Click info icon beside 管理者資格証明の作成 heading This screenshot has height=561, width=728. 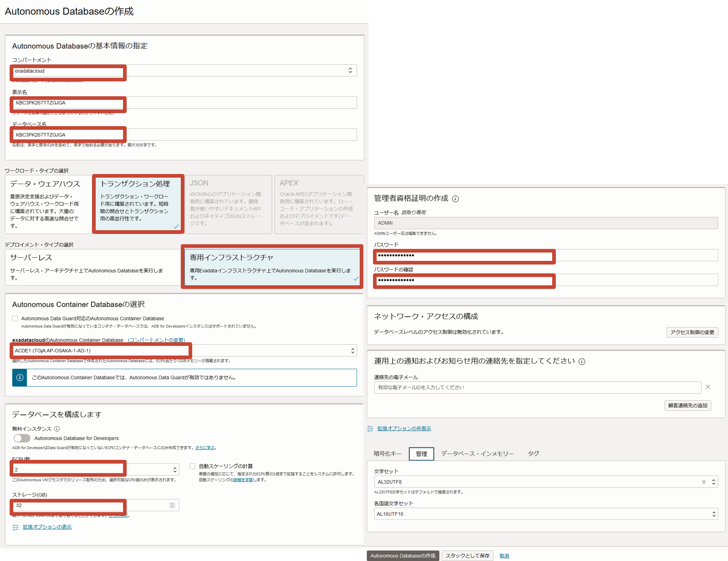[x=455, y=199]
